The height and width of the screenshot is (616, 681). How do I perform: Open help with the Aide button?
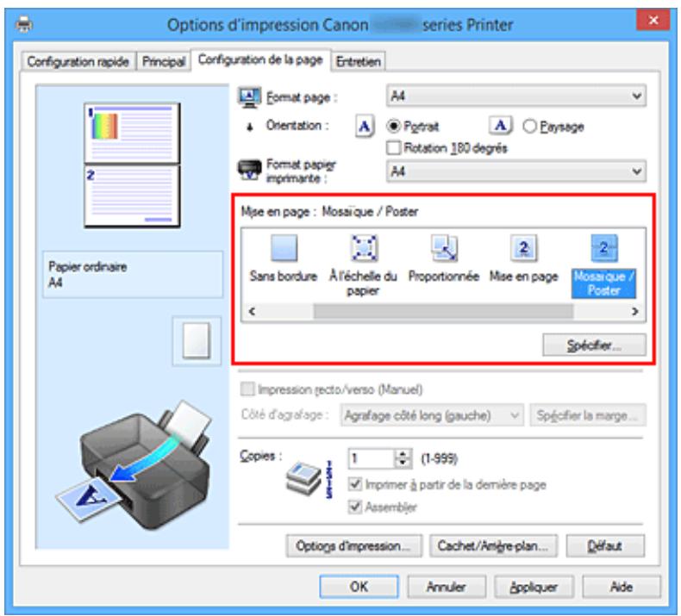[622, 587]
